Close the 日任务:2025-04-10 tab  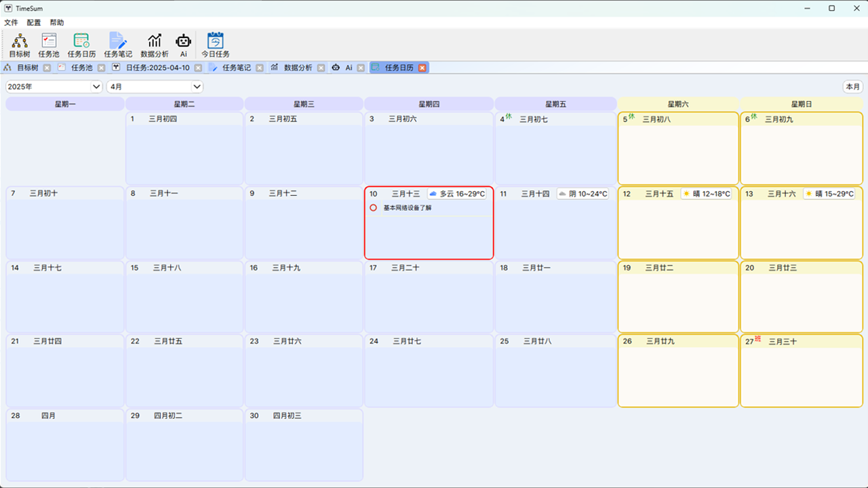197,67
